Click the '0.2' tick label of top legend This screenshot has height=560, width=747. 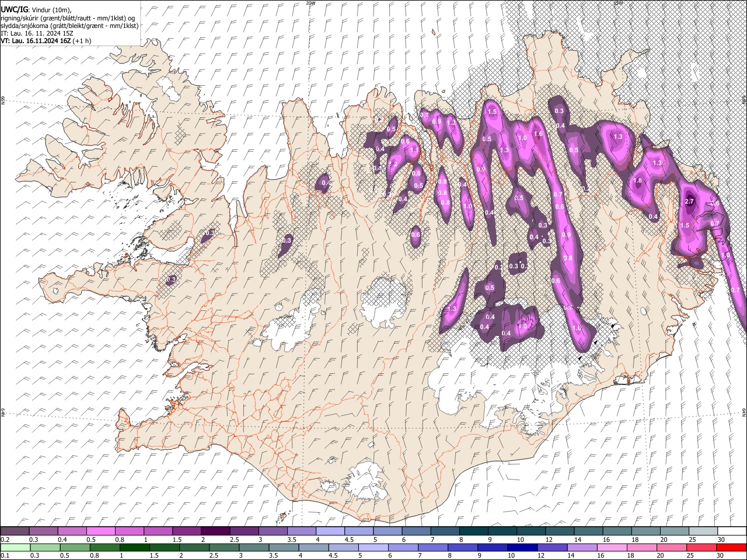coord(5,540)
